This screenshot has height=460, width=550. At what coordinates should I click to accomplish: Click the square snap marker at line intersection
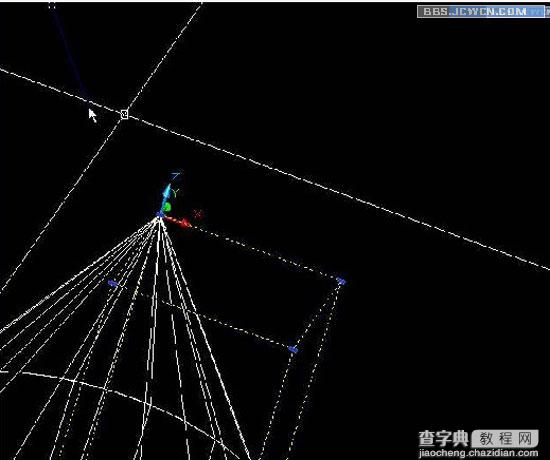click(x=124, y=114)
